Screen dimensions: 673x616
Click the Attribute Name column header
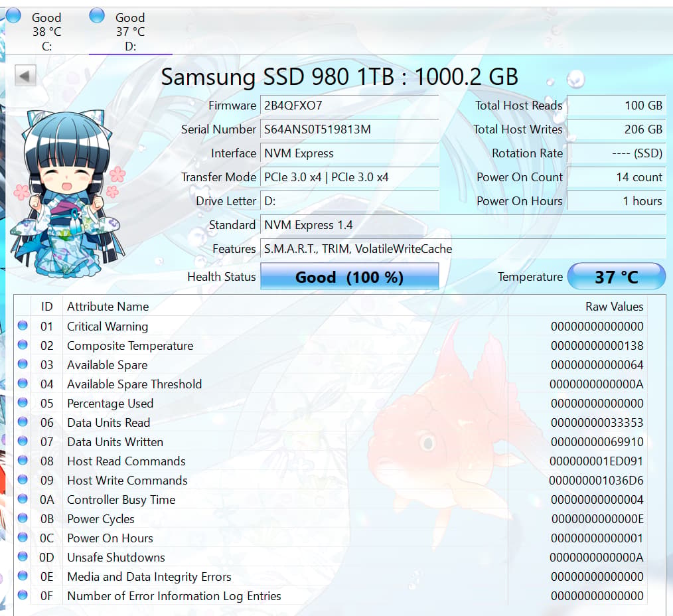point(285,307)
